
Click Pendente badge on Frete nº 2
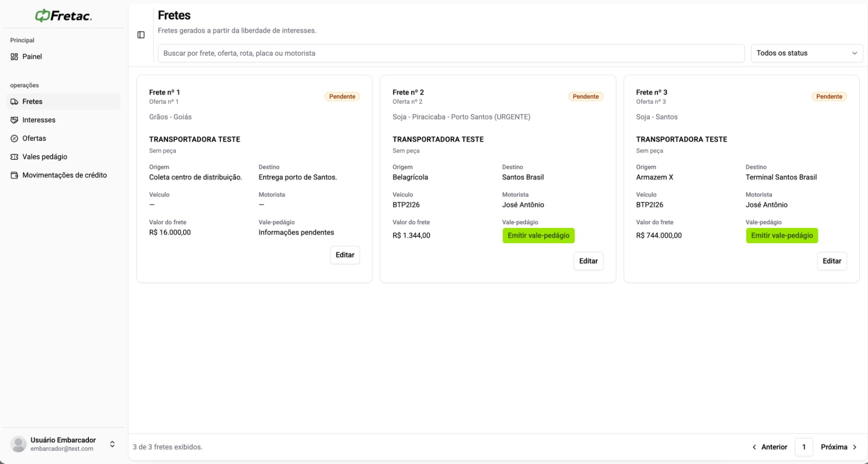(x=586, y=97)
